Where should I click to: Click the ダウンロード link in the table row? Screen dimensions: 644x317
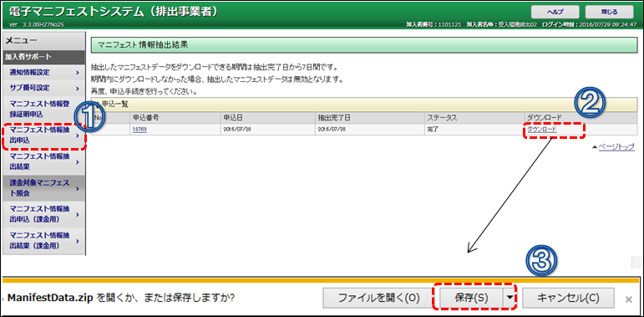[x=542, y=129]
